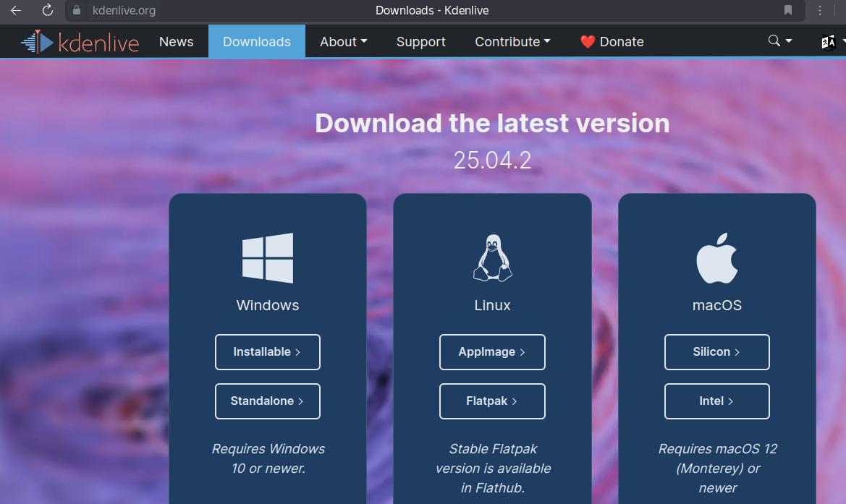The image size is (846, 504).
Task: Open the Support page
Action: [x=421, y=41]
